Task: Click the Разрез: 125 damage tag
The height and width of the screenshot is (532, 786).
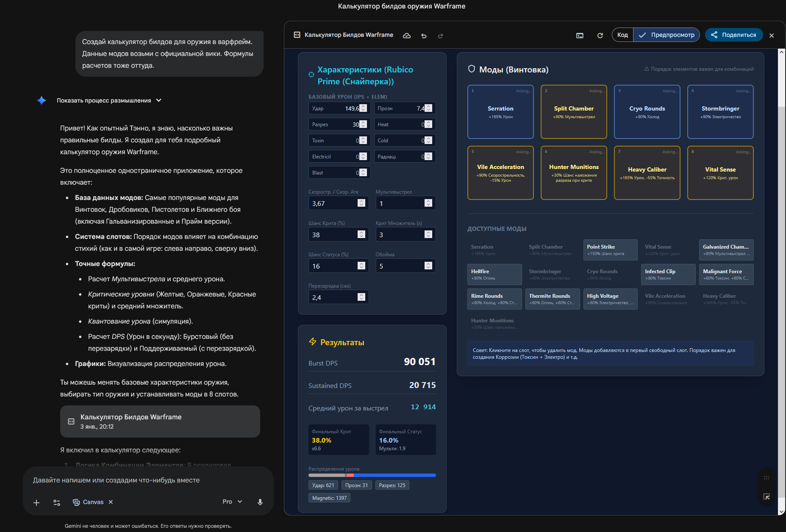Action: 392,485
